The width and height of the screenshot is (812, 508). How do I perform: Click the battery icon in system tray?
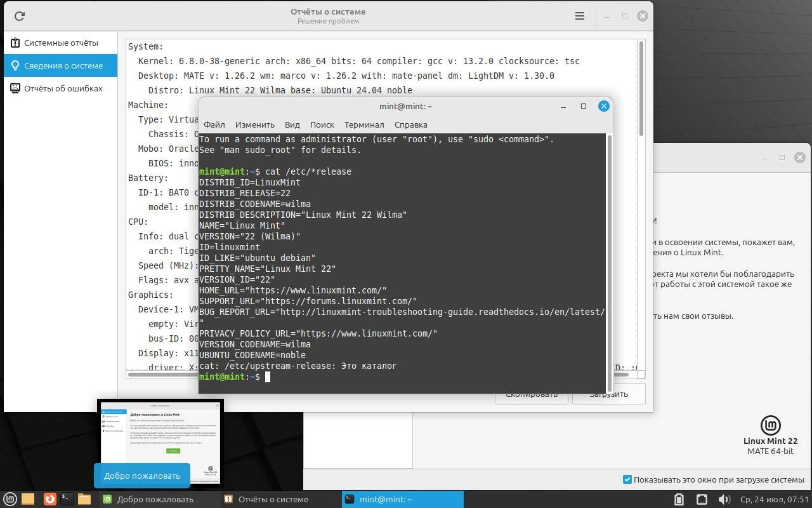[x=678, y=499]
